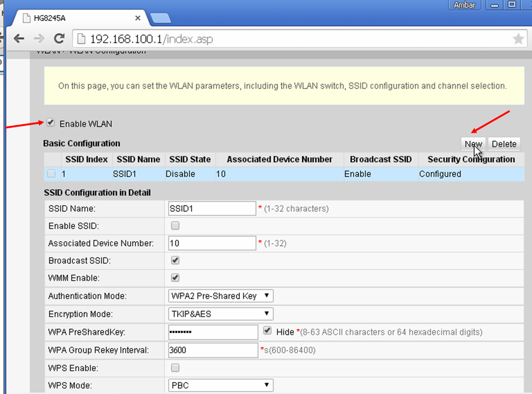532x394 pixels.
Task: Go back with the browser back arrow
Action: point(19,39)
